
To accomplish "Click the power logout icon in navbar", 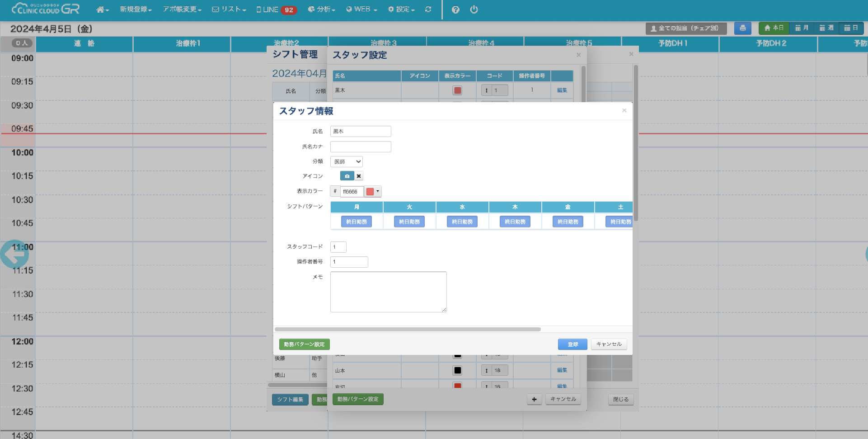I will click(474, 9).
